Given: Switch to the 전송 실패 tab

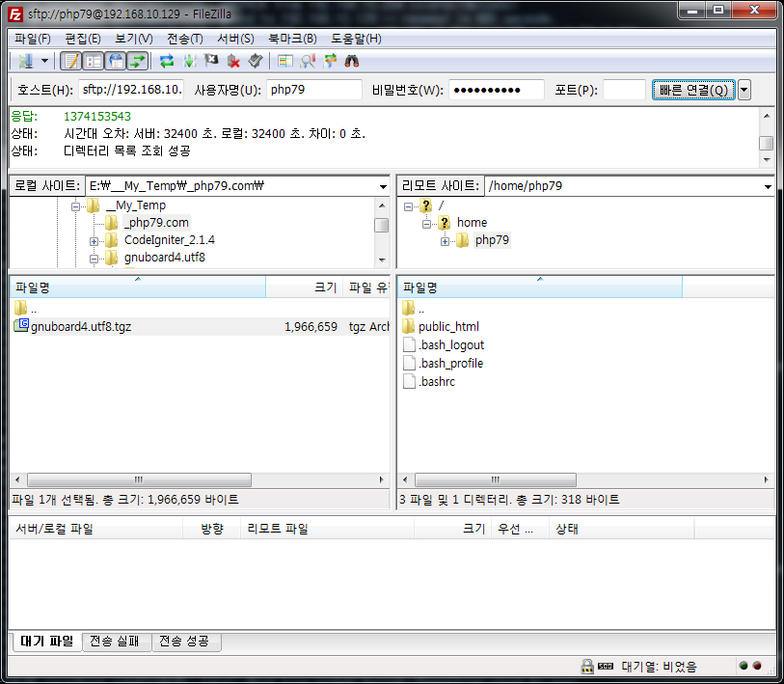Looking at the screenshot, I should [115, 642].
